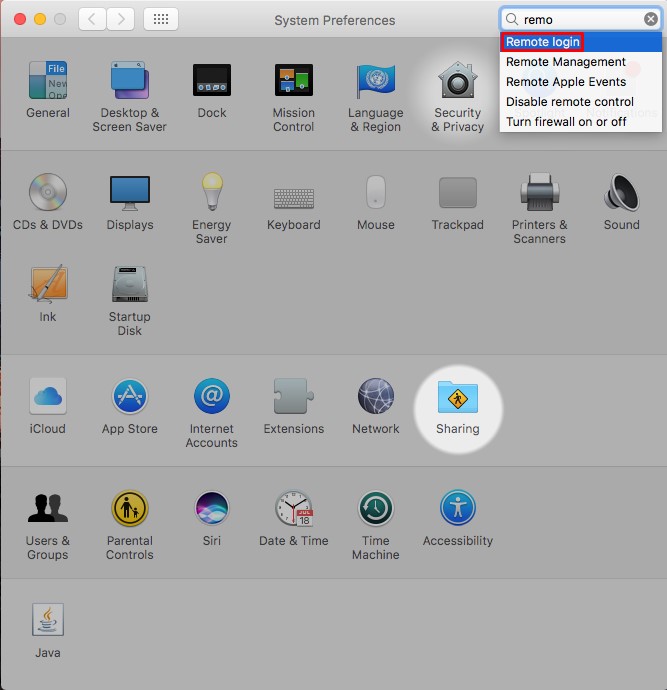Close the System Preferences window

(20, 19)
